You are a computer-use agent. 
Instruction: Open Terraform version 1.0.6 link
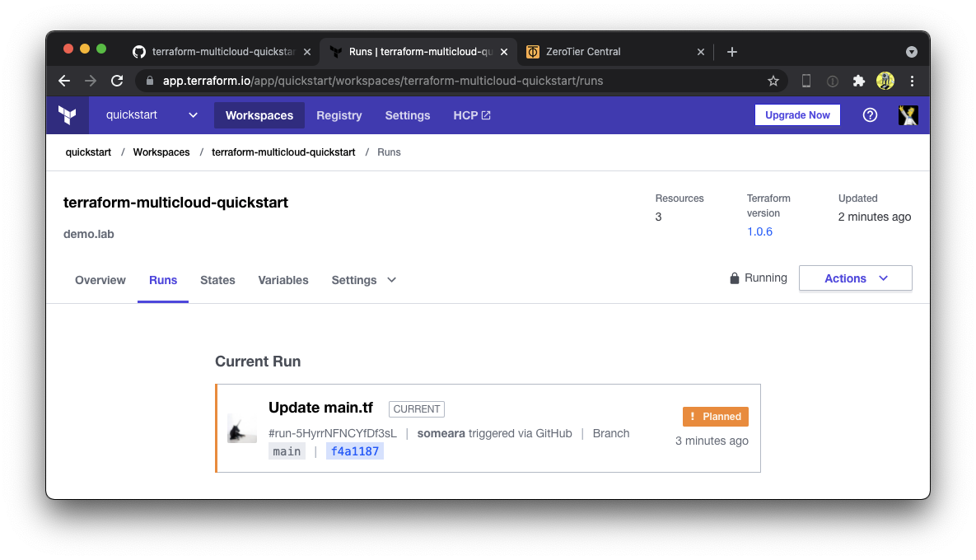coord(759,231)
